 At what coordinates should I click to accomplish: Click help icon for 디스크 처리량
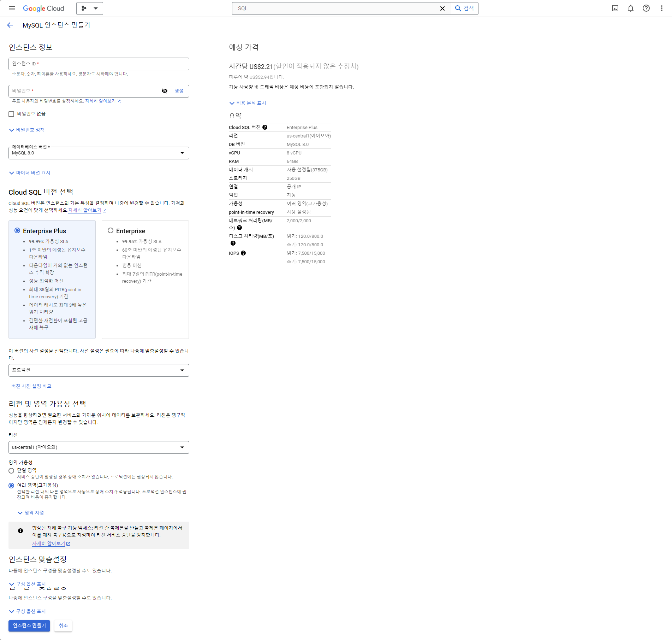coord(233,243)
